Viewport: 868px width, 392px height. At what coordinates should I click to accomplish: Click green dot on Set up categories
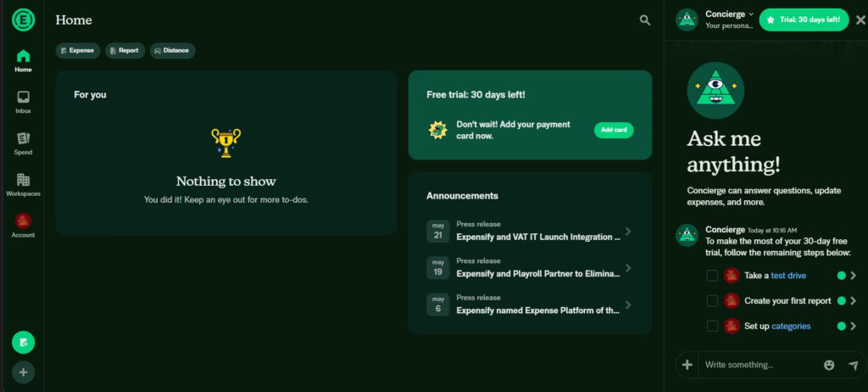tap(842, 326)
